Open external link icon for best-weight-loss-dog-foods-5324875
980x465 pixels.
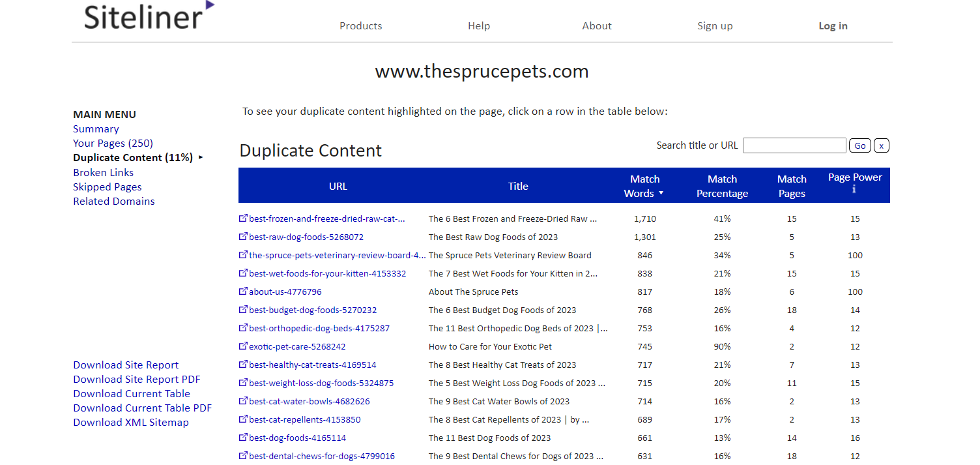click(x=244, y=383)
